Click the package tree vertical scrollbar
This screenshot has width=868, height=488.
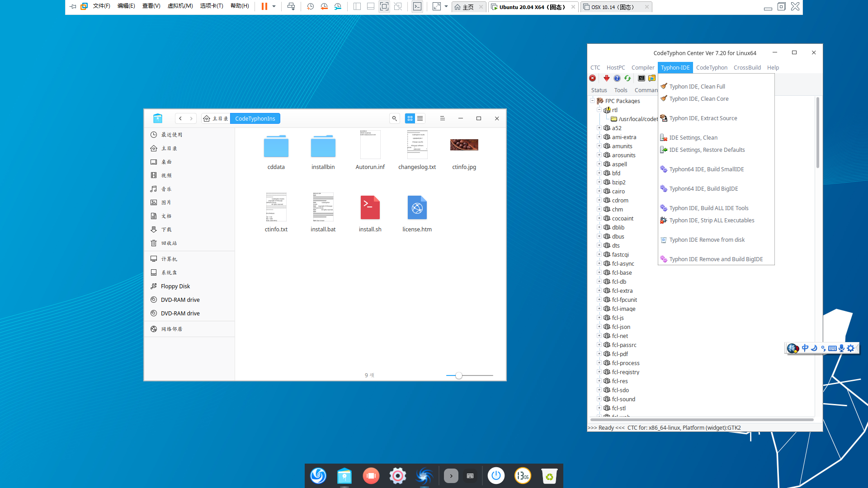(817, 133)
